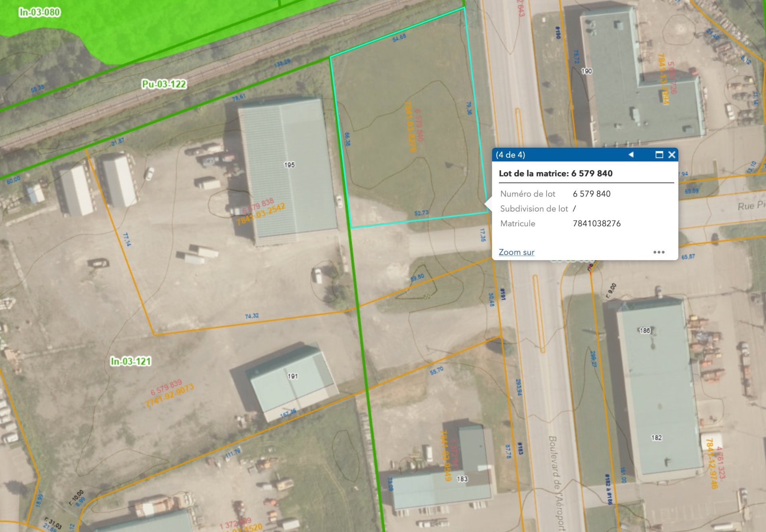Click the matricule value 7841038276

596,223
